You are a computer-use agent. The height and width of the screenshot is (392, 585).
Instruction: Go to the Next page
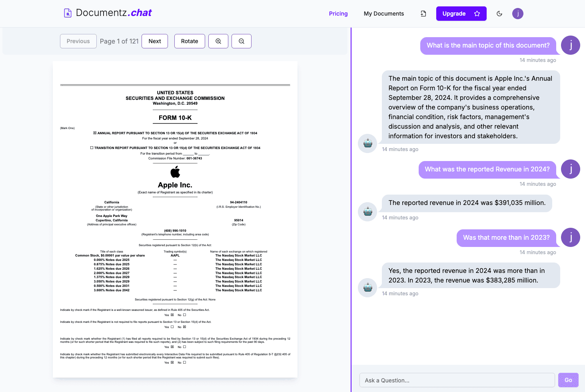[155, 41]
